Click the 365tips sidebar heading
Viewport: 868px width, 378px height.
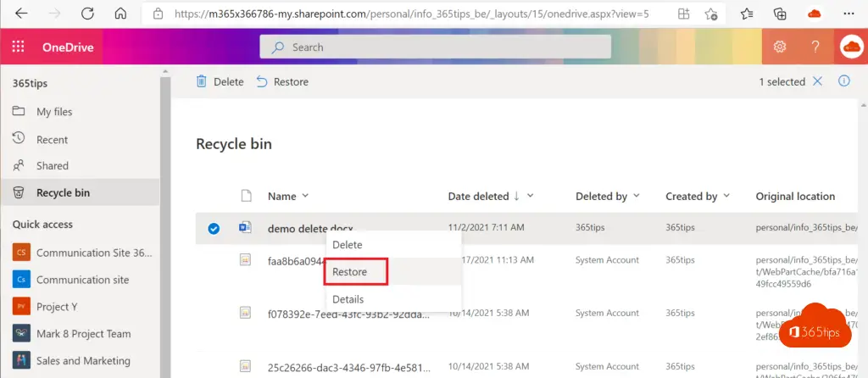[30, 84]
